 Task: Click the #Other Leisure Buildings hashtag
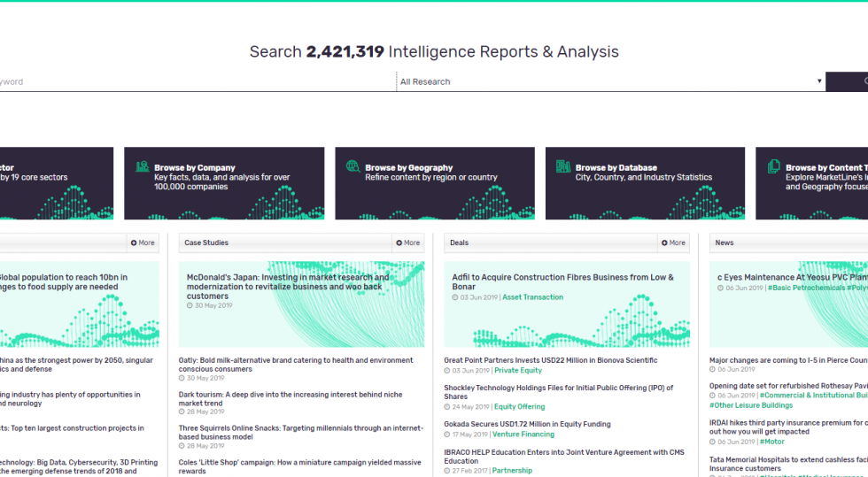click(x=751, y=405)
